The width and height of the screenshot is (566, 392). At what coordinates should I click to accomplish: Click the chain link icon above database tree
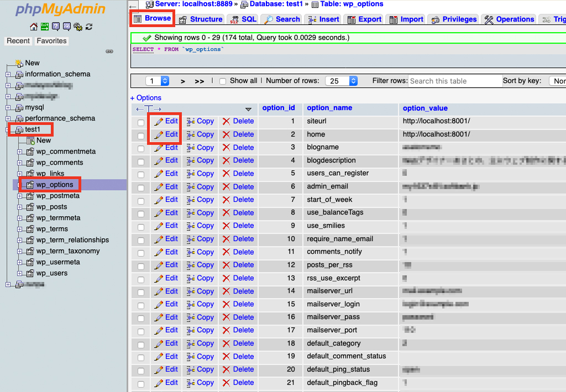point(109,51)
